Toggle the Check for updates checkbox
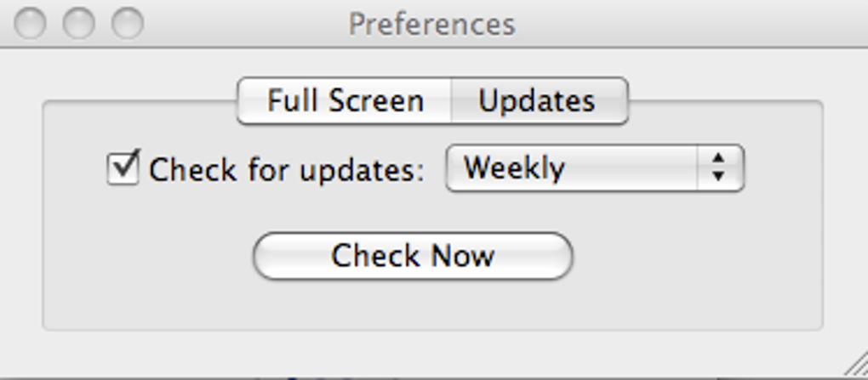The width and height of the screenshot is (868, 380). tap(123, 168)
